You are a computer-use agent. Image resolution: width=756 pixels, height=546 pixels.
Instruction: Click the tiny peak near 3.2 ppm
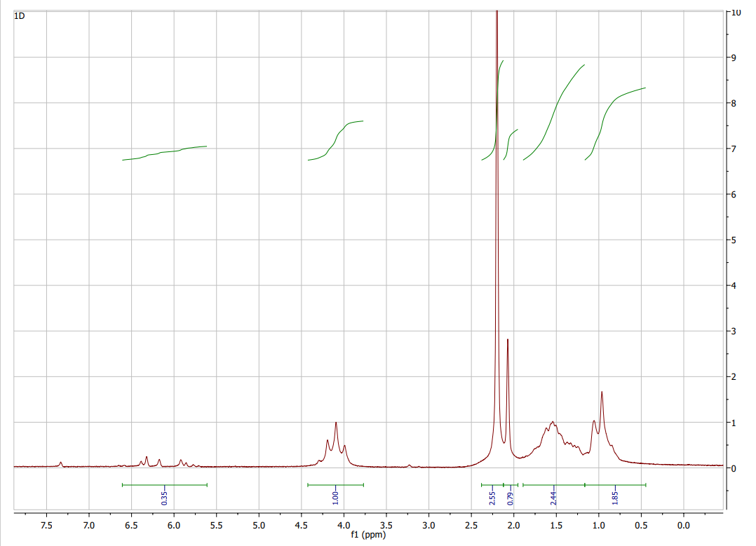[x=409, y=465]
